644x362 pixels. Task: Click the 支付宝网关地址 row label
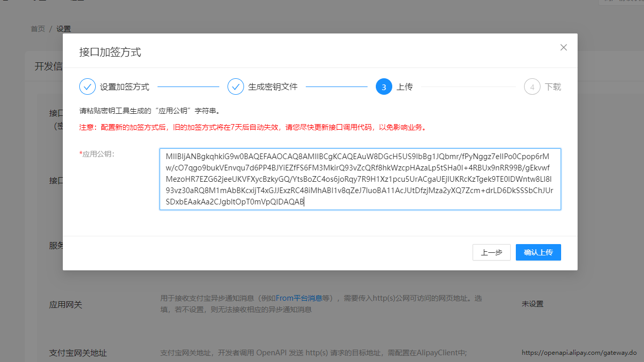click(78, 353)
